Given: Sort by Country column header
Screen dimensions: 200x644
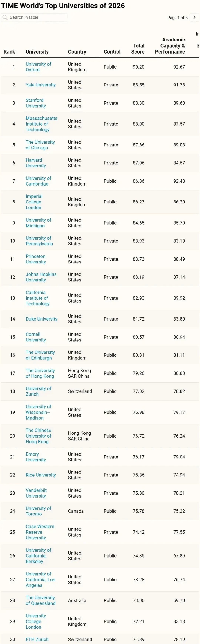Looking at the screenshot, I should tap(77, 52).
